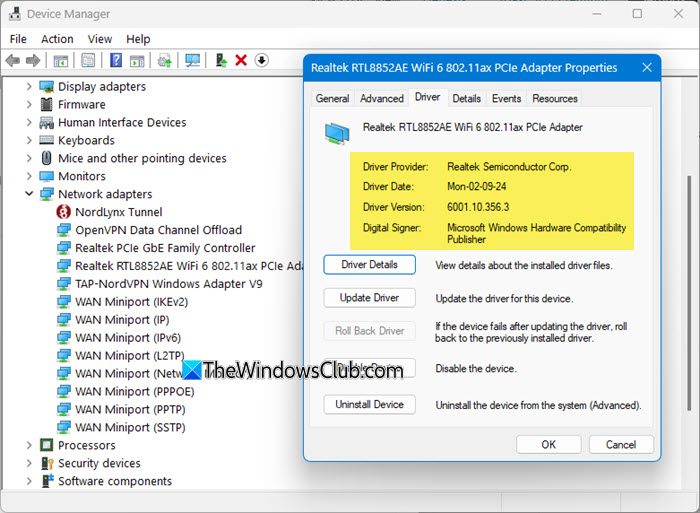The width and height of the screenshot is (700, 513).
Task: Expand the Human Interface Devices node
Action: (29, 122)
